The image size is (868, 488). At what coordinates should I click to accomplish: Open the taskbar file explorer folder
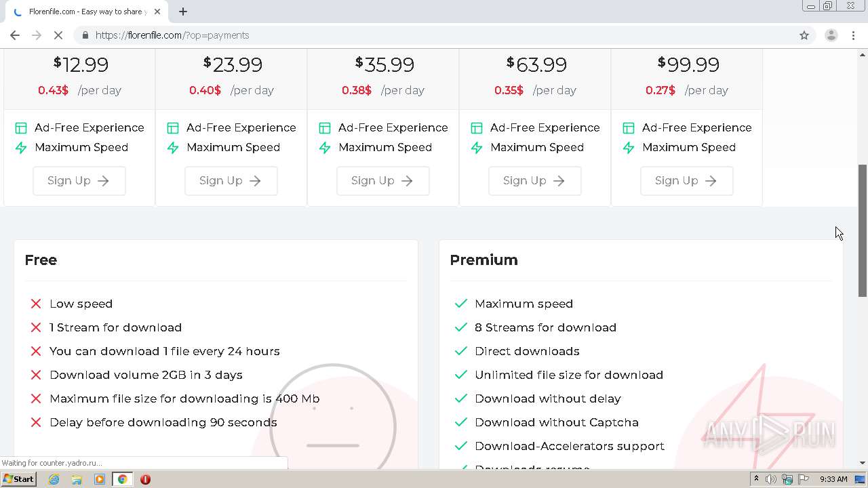[77, 479]
